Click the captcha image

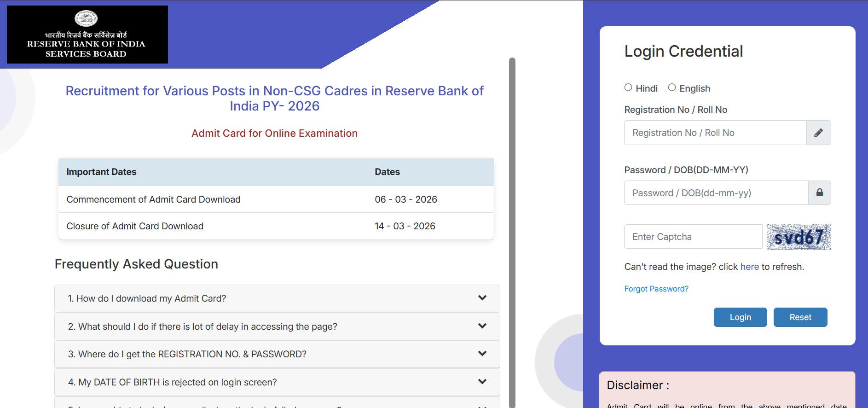point(799,237)
